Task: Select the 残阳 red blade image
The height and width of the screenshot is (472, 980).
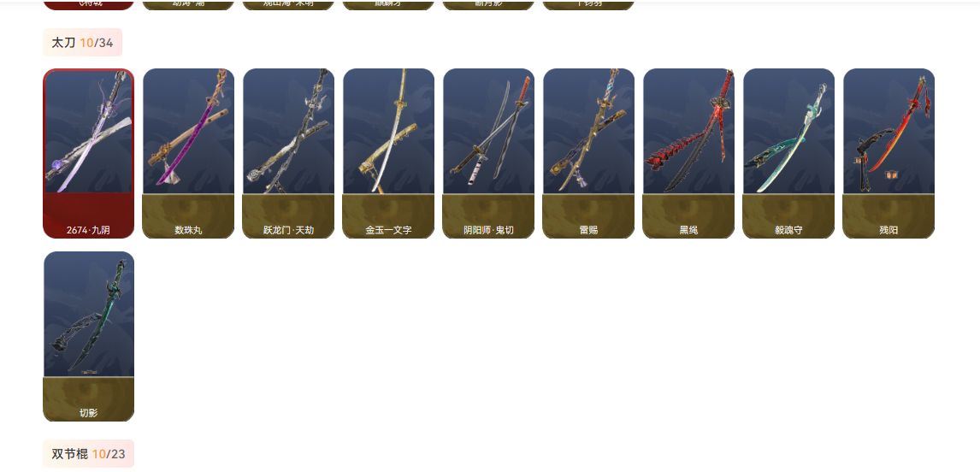Action: click(x=888, y=132)
